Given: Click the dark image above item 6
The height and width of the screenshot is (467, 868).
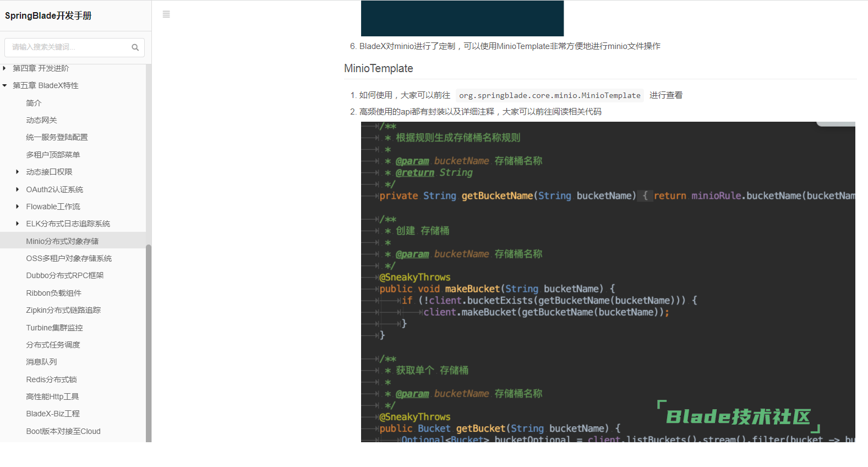Looking at the screenshot, I should [x=462, y=18].
